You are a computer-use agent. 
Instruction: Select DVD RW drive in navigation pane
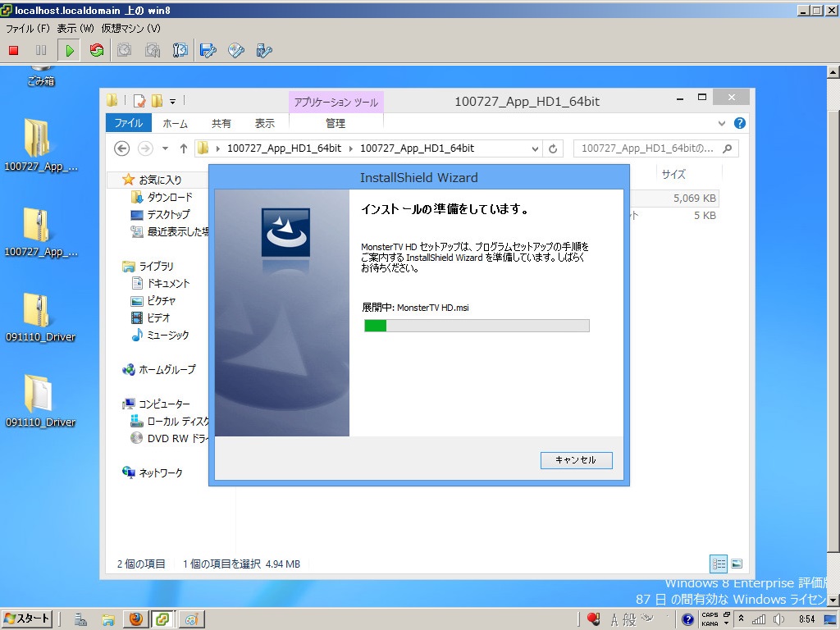(169, 438)
